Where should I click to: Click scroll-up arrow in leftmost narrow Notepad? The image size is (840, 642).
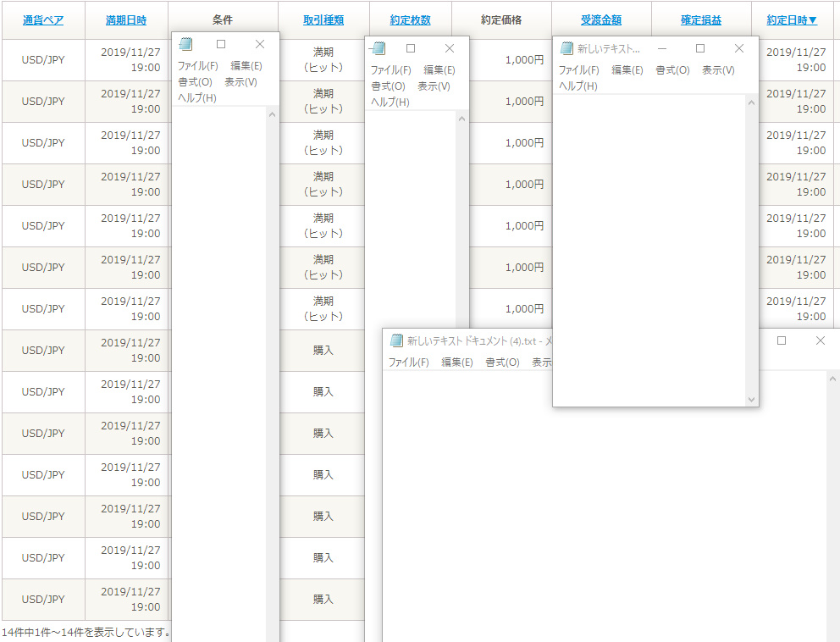pos(272,114)
